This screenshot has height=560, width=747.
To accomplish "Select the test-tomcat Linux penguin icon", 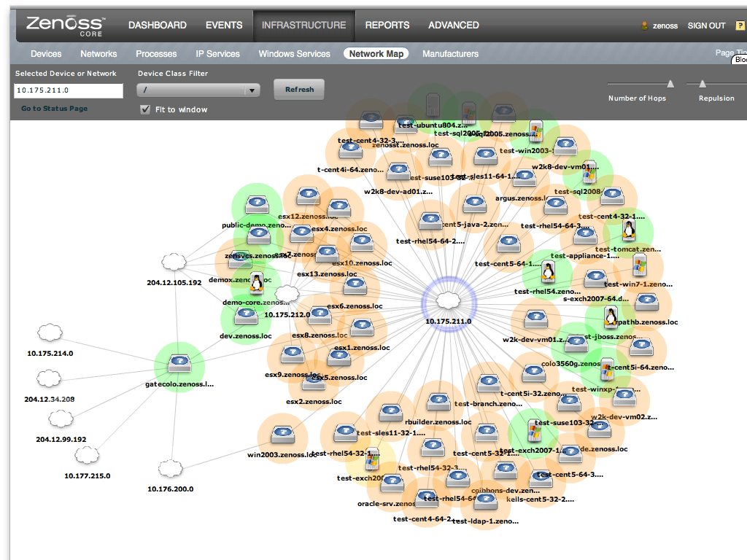I will click(x=629, y=230).
